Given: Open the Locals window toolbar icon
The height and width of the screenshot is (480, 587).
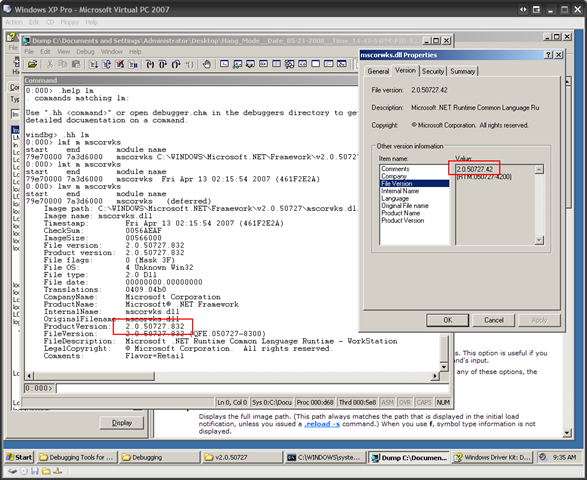Looking at the screenshot, I should click(x=250, y=64).
